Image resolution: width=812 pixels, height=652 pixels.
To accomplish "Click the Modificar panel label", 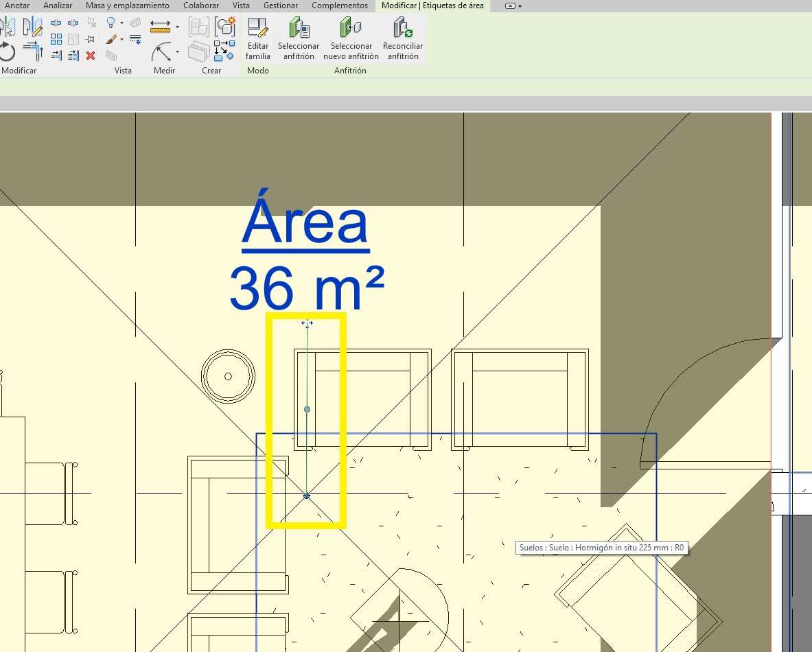I will tap(19, 71).
